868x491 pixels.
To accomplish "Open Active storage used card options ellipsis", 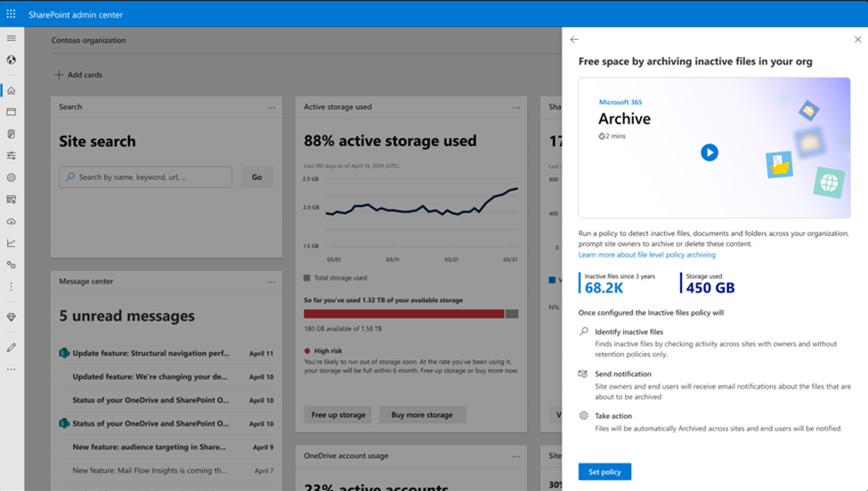I will tap(516, 108).
